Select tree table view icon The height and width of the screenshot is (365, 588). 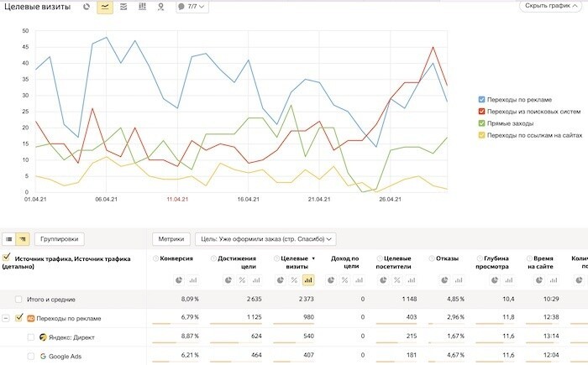(23, 238)
